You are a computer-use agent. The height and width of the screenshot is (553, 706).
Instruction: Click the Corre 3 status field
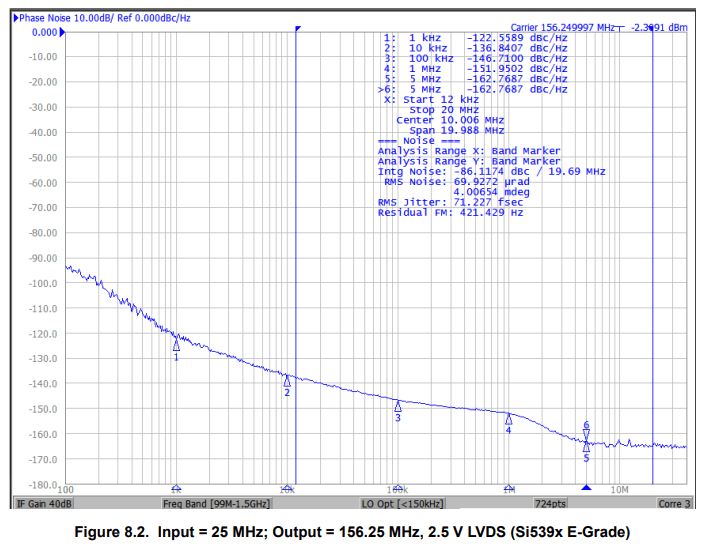(x=673, y=503)
